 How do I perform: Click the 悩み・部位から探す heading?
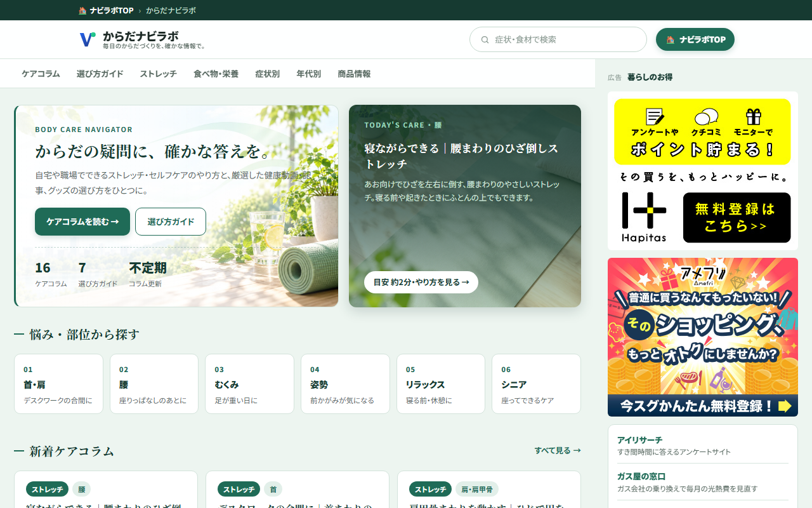[x=84, y=335]
